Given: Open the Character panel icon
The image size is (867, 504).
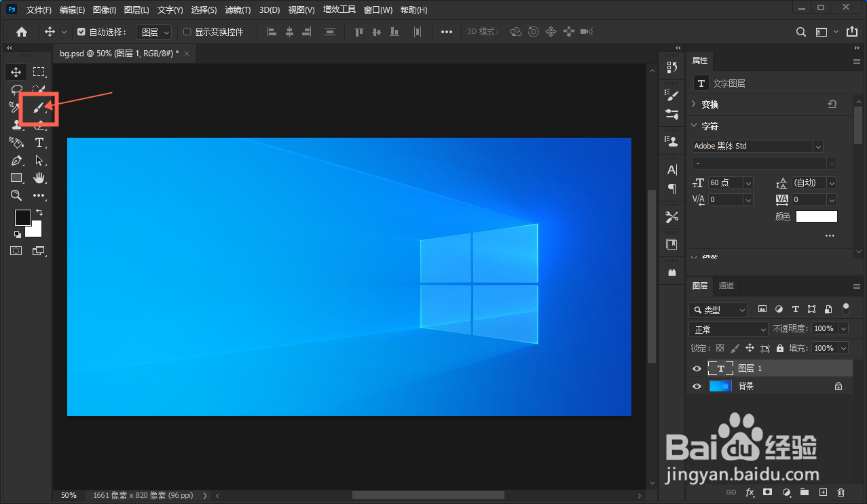Looking at the screenshot, I should pos(672,170).
